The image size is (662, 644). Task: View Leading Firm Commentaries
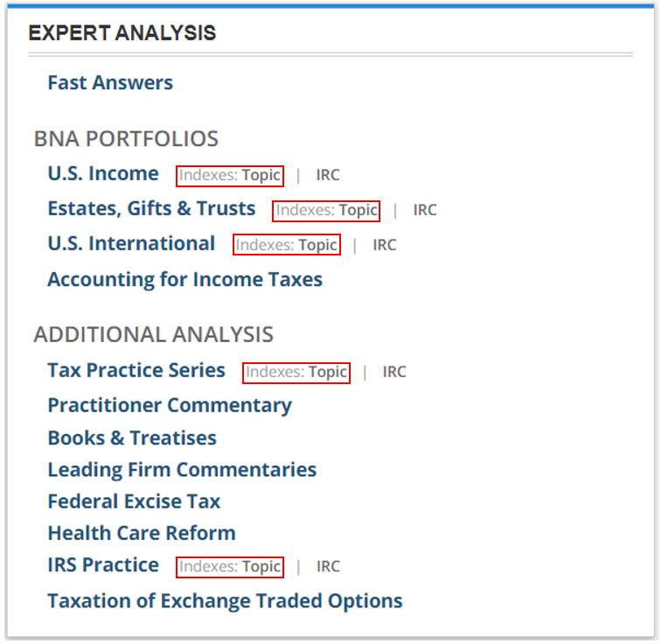[182, 470]
